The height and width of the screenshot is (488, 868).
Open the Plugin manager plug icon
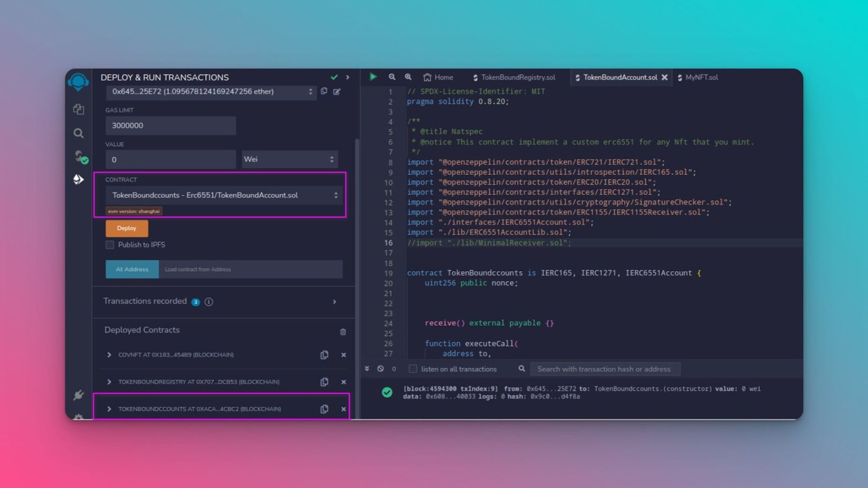[x=79, y=395]
